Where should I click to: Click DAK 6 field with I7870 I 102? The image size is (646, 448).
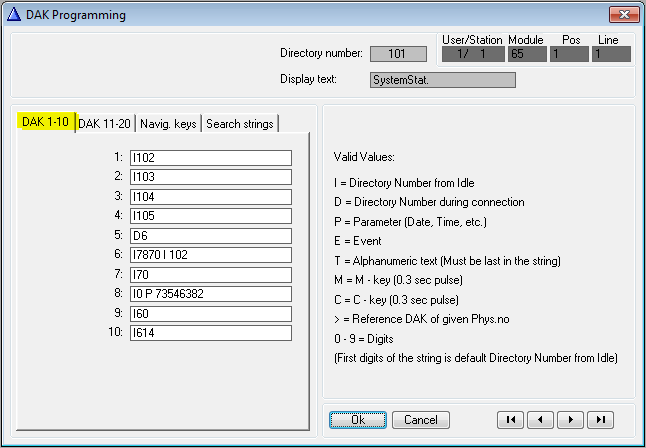click(x=209, y=254)
